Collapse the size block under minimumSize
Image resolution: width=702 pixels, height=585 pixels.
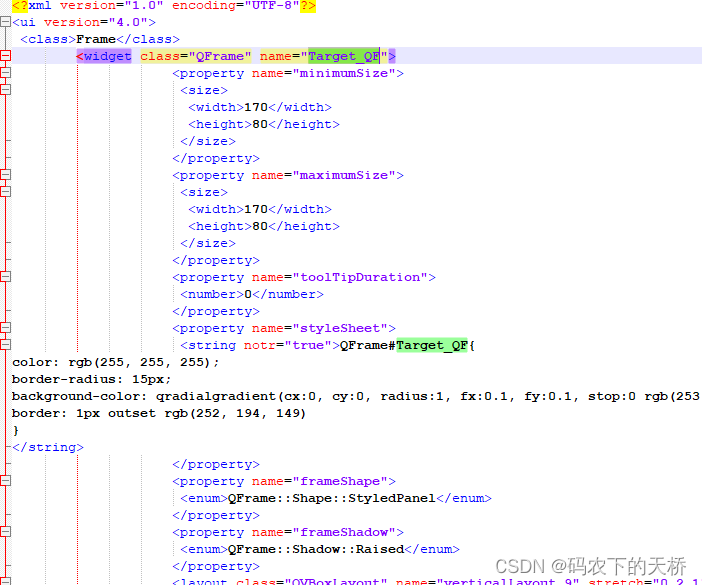click(5, 90)
